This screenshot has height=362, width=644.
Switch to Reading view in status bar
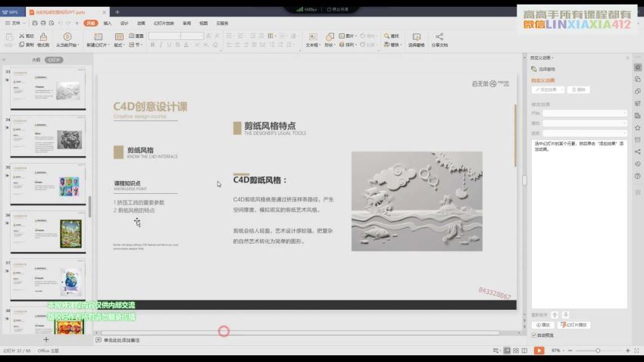524,351
